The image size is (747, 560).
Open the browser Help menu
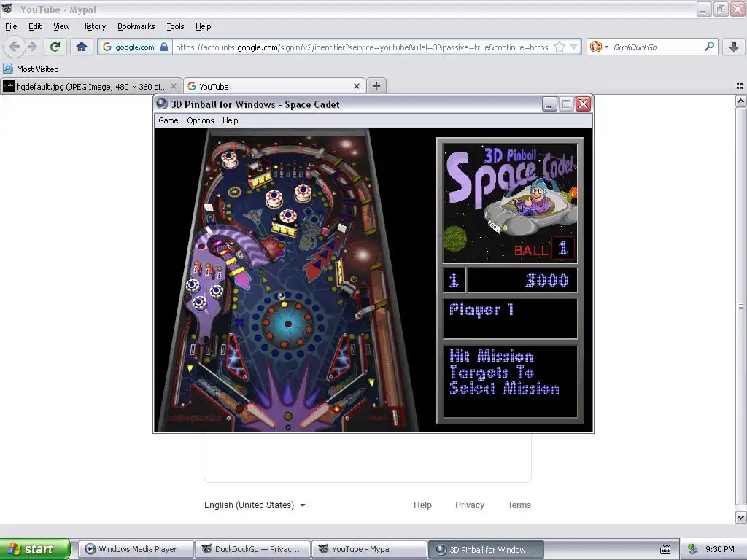pyautogui.click(x=203, y=26)
